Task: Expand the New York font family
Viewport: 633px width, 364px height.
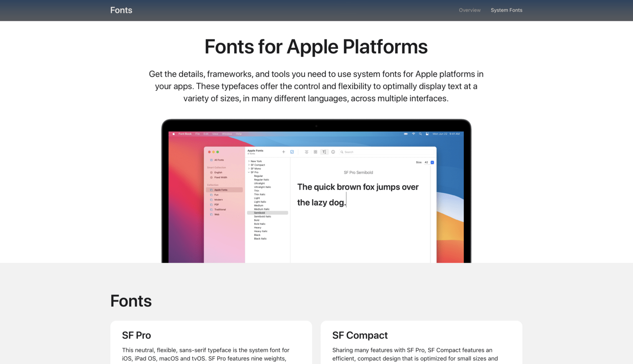Action: tap(249, 161)
